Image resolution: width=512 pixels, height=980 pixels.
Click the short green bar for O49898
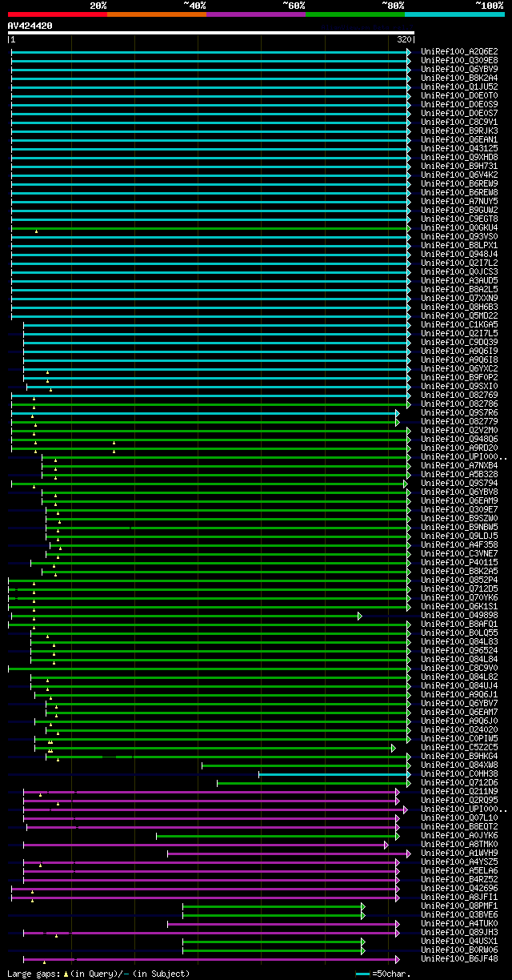(186, 615)
